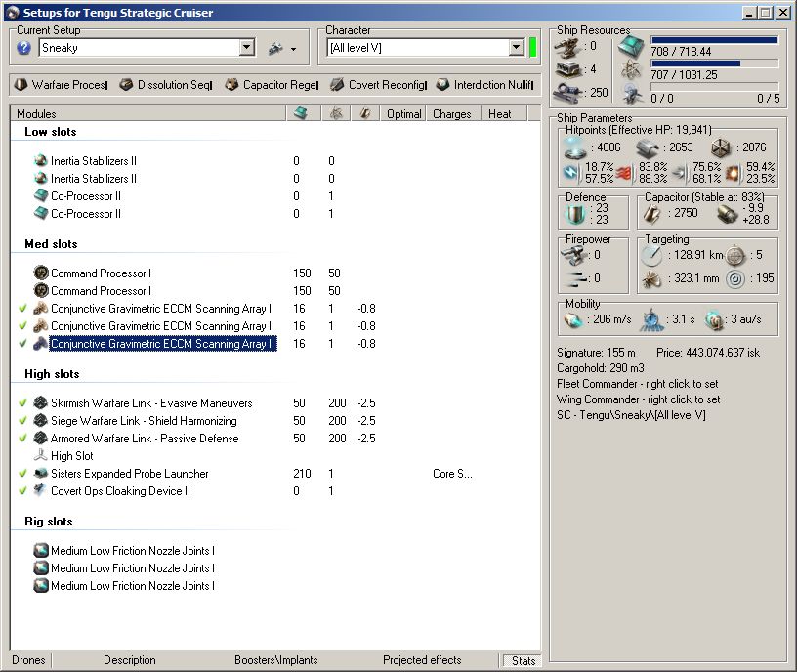The width and height of the screenshot is (797, 672).
Task: Open the small arrow menu beside ship icon
Action: [294, 50]
